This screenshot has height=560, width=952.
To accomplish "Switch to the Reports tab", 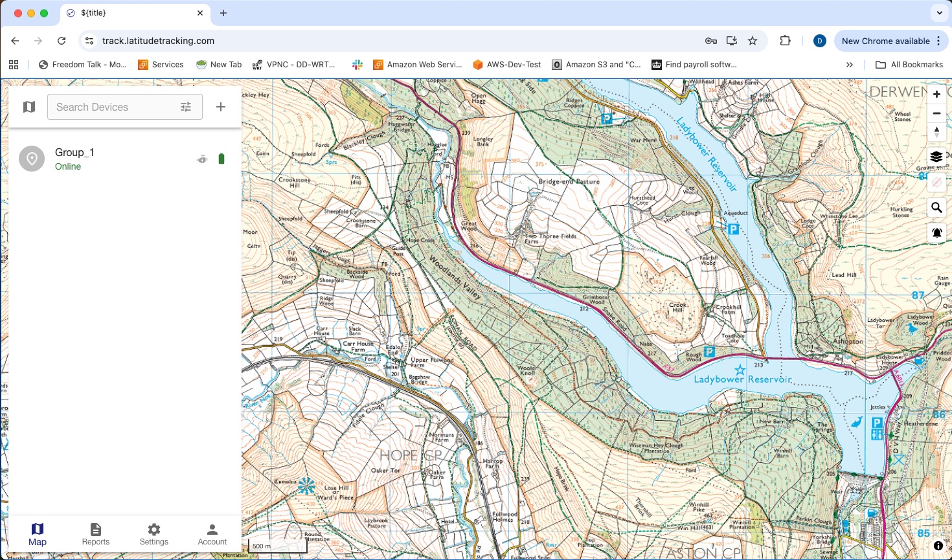I will click(96, 534).
